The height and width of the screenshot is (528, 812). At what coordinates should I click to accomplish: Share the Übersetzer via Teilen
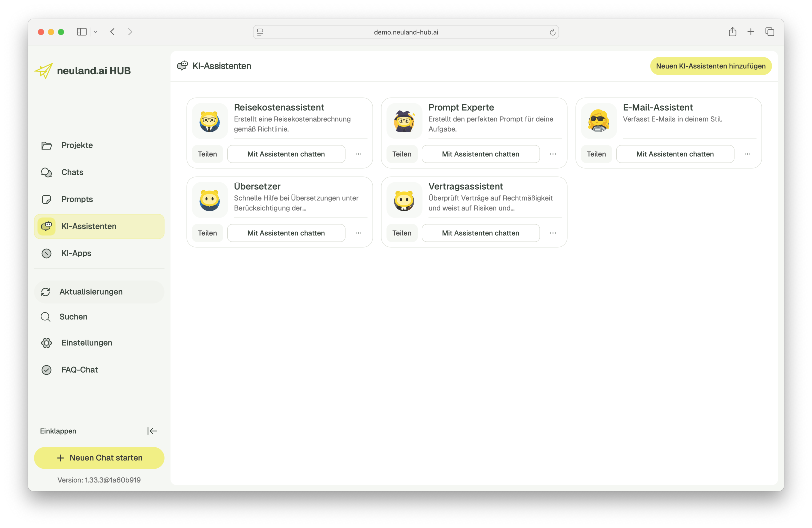[207, 233]
